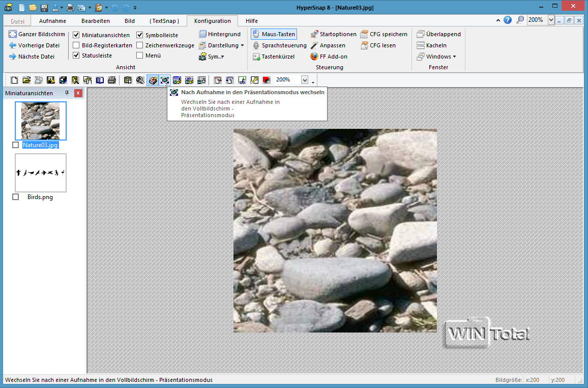The width and height of the screenshot is (588, 388).
Task: Click the Sprachsteuerung microphone option
Action: [279, 45]
